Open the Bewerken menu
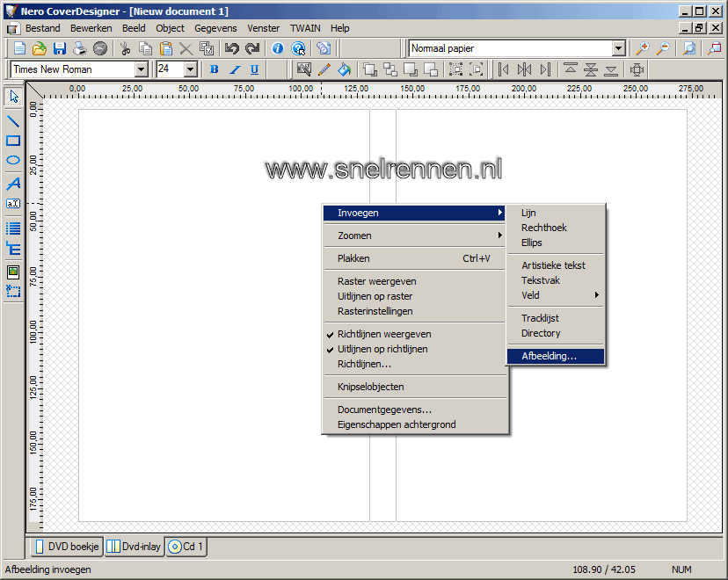This screenshot has width=728, height=580. (x=91, y=28)
